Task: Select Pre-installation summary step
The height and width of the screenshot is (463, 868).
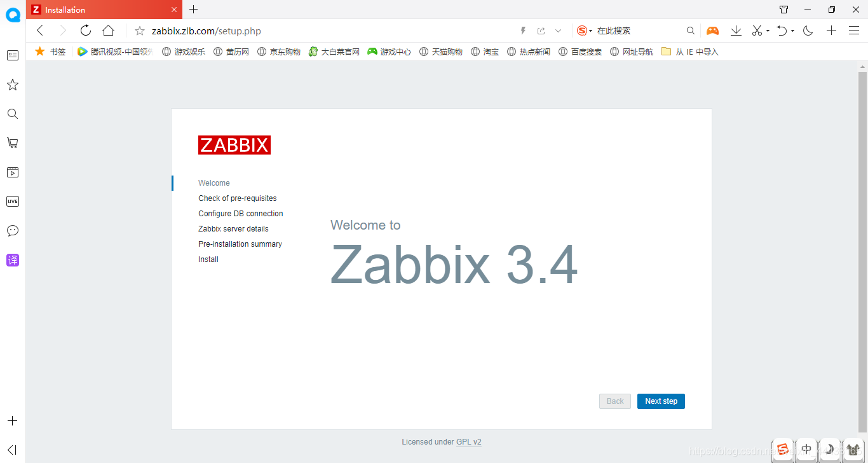Action: 240,244
